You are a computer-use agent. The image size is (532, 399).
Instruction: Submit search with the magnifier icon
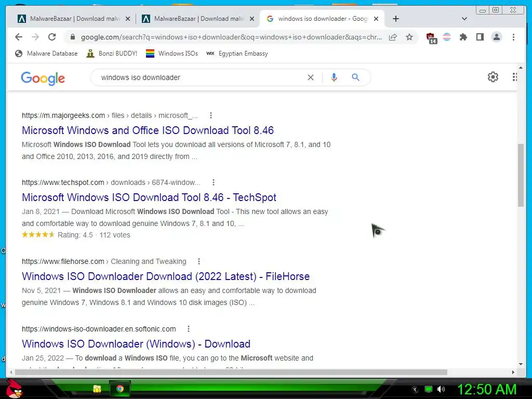pos(355,77)
